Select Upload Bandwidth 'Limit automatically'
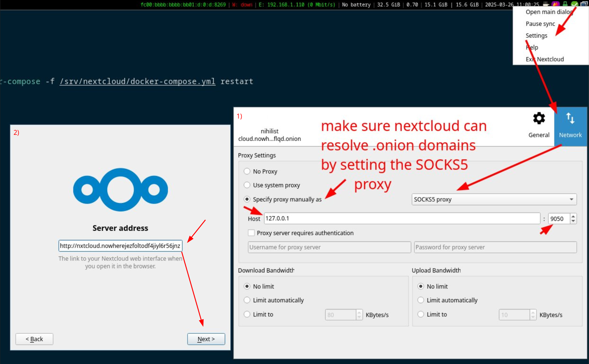Image resolution: width=589 pixels, height=364 pixels. (x=421, y=300)
